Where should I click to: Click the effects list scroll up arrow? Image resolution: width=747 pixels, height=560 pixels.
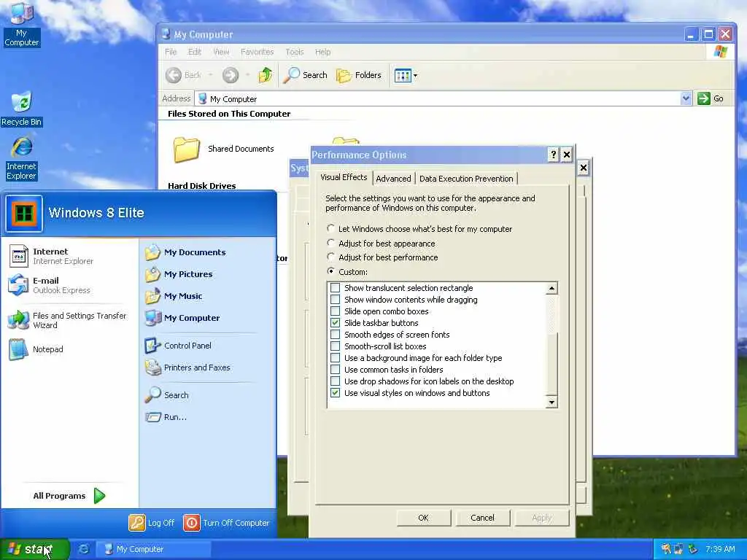[x=551, y=288]
